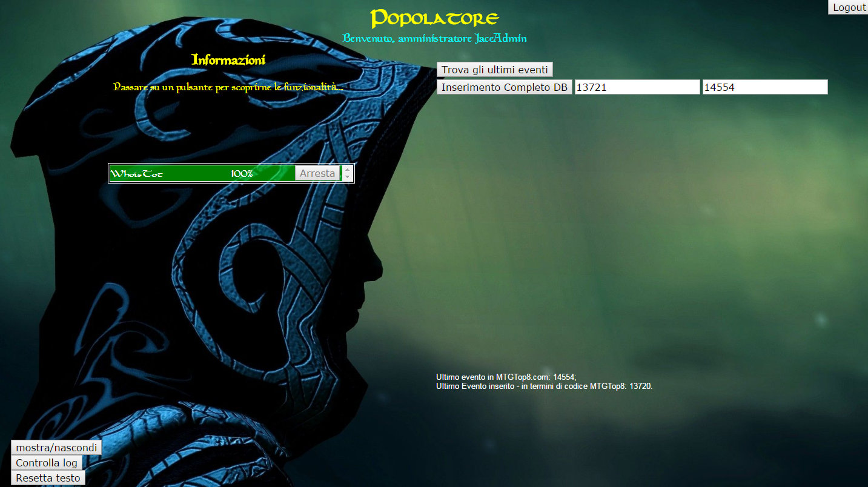This screenshot has width=868, height=487.
Task: Click the WhoisTot 100% progress bar
Action: pos(225,173)
